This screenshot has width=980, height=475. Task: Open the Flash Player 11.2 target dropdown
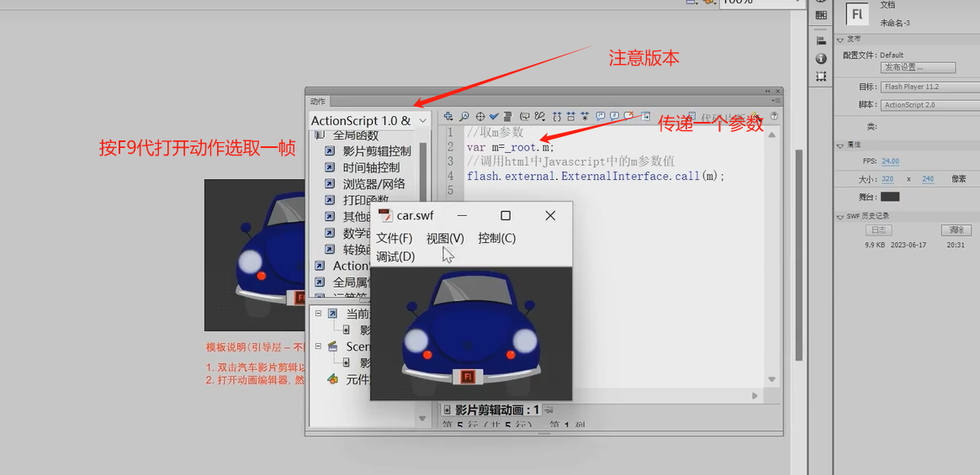[930, 87]
